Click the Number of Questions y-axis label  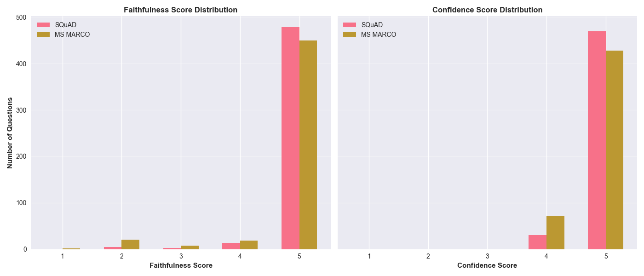pyautogui.click(x=10, y=132)
